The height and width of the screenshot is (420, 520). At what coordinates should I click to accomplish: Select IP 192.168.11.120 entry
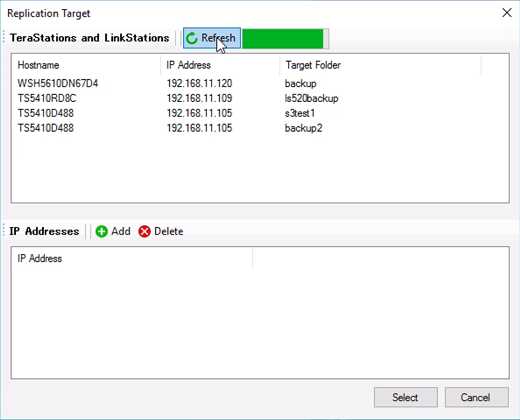click(199, 83)
